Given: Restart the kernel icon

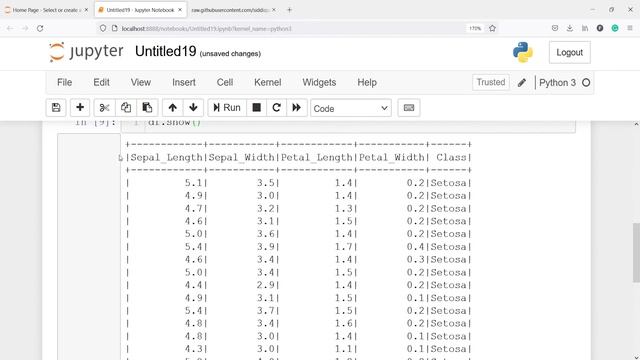Looking at the screenshot, I should click(x=276, y=108).
